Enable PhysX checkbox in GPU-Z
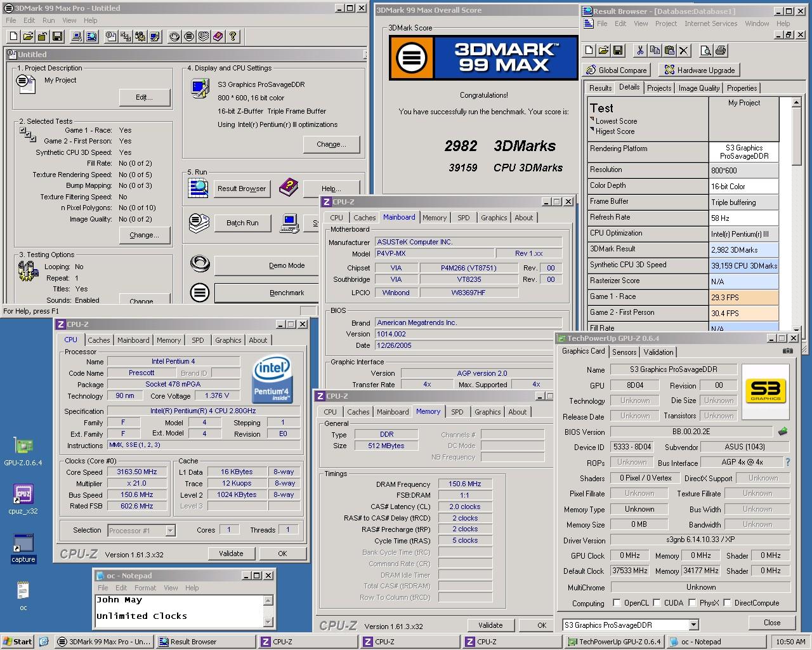The height and width of the screenshot is (650, 812). [692, 603]
